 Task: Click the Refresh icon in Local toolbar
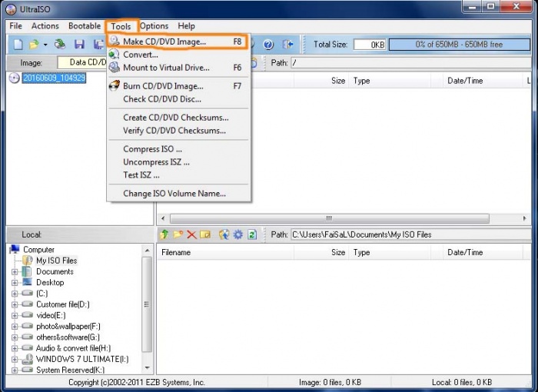[251, 234]
